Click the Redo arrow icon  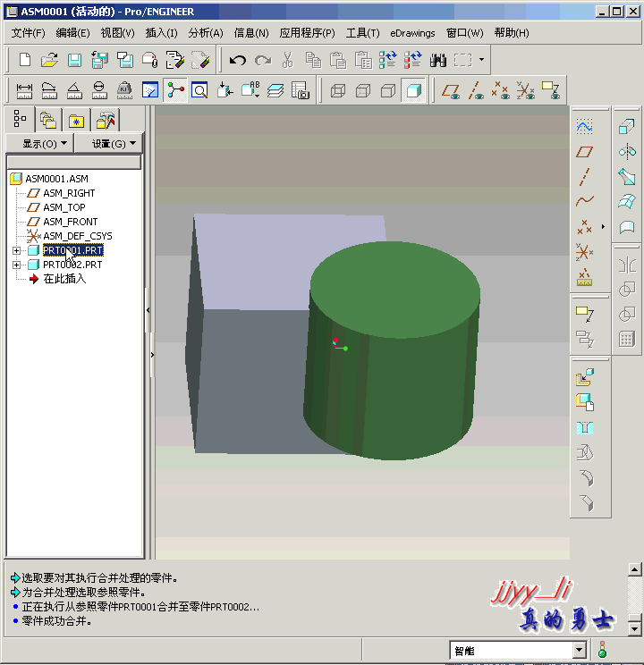263,60
